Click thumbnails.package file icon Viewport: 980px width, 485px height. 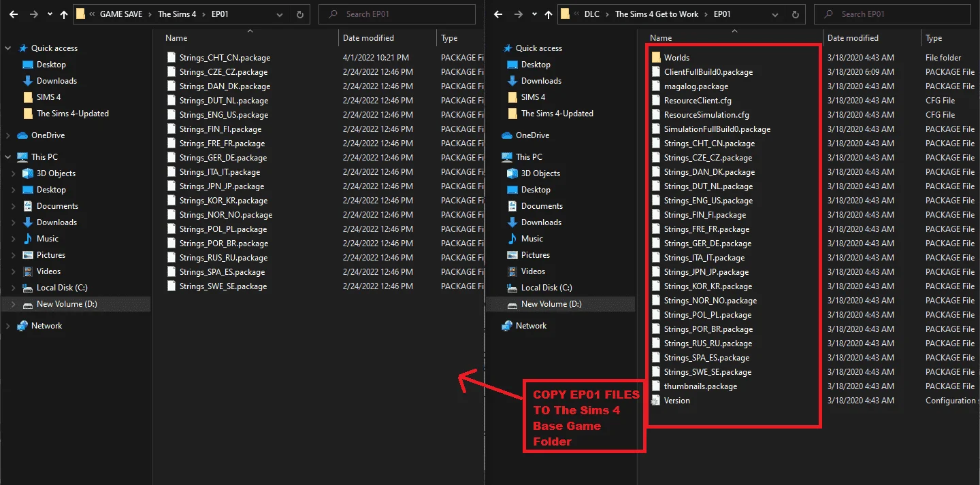pyautogui.click(x=656, y=386)
